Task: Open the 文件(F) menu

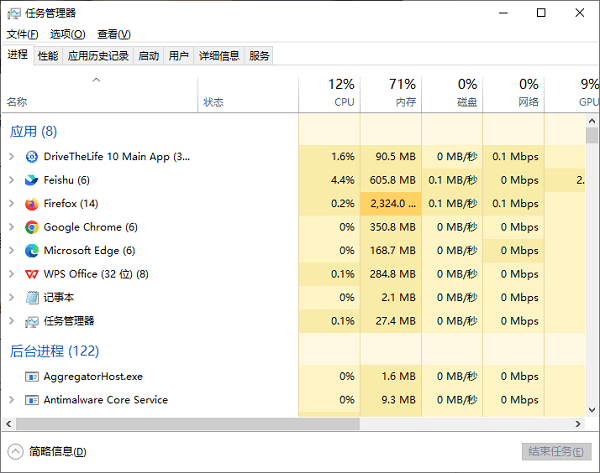Action: (x=23, y=34)
